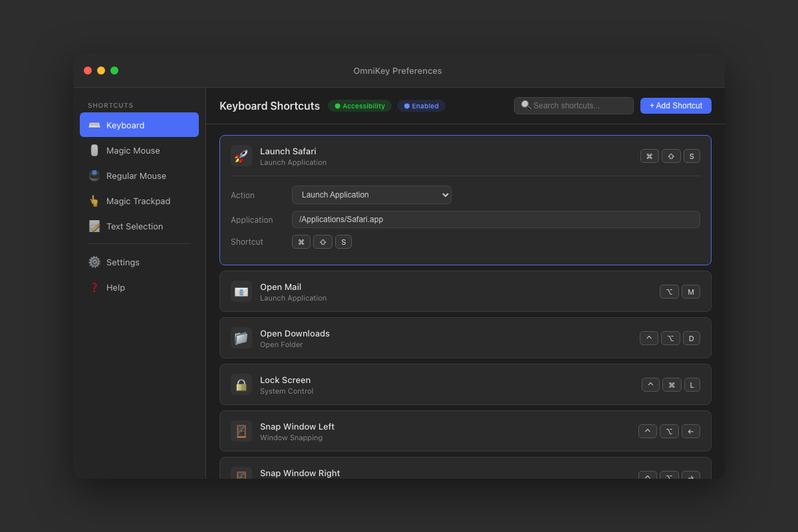Click the Text Selection icon
The width and height of the screenshot is (798, 532).
[94, 226]
